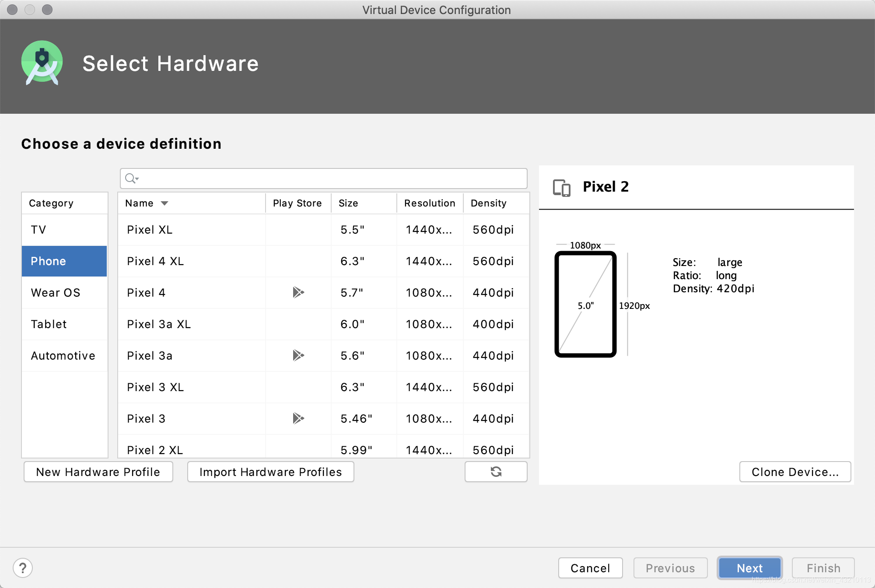Viewport: 875px width, 588px height.
Task: Click the Category column header
Action: 64,203
